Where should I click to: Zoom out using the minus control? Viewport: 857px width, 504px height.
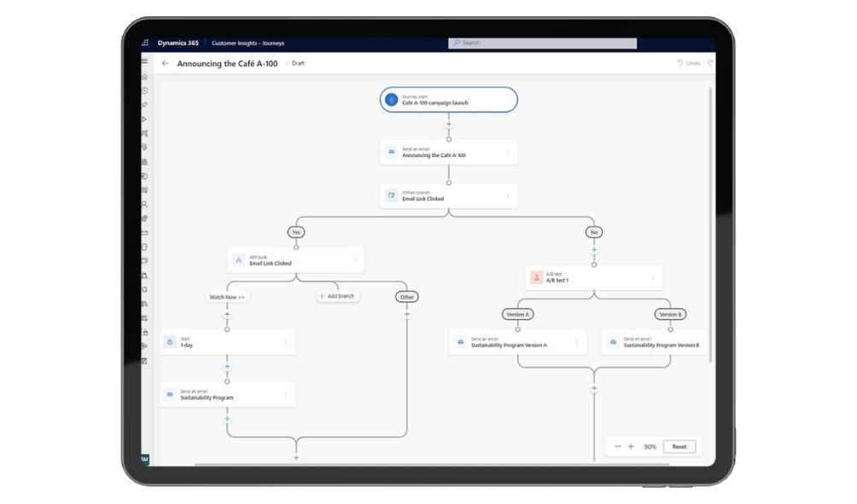pyautogui.click(x=618, y=447)
